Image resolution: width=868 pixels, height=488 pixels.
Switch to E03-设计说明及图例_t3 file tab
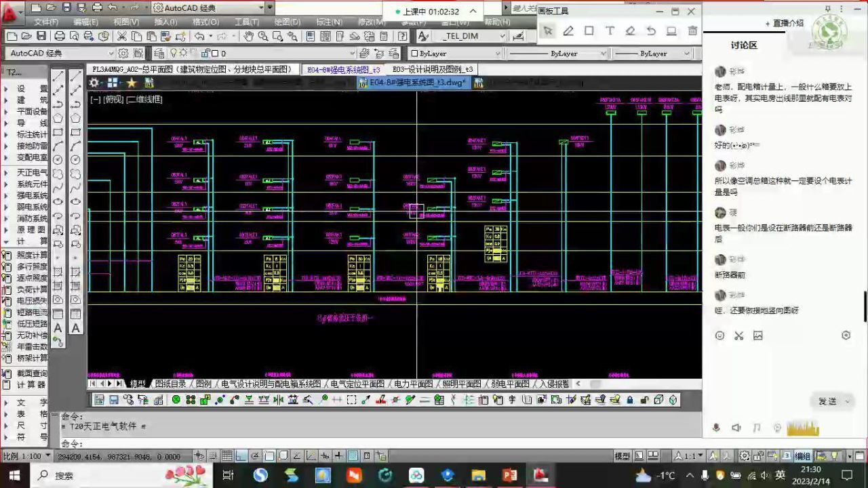point(433,69)
